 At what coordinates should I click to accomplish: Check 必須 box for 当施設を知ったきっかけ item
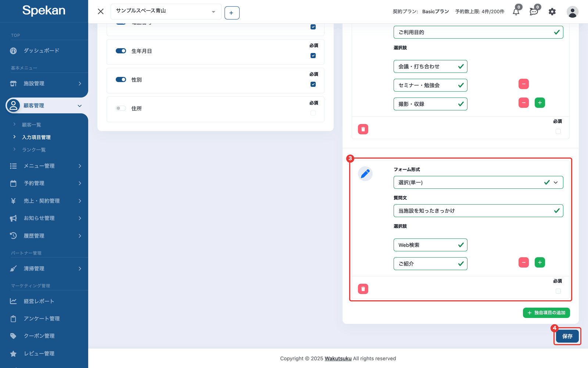558,291
